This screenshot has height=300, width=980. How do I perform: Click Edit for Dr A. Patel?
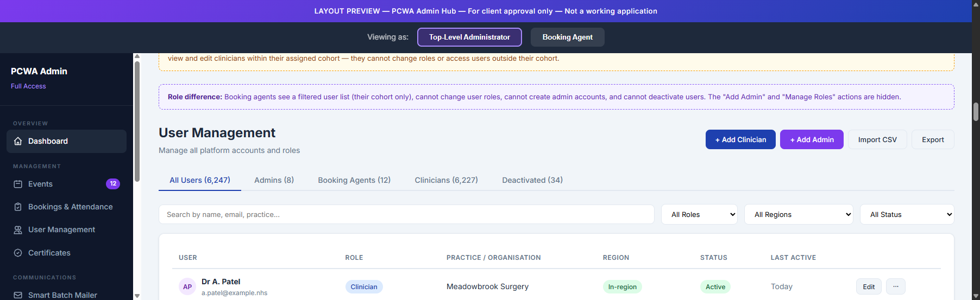(868, 286)
